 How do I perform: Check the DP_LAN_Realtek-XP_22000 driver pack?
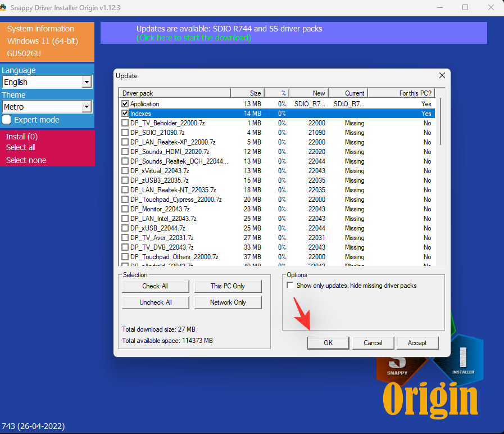(x=125, y=142)
